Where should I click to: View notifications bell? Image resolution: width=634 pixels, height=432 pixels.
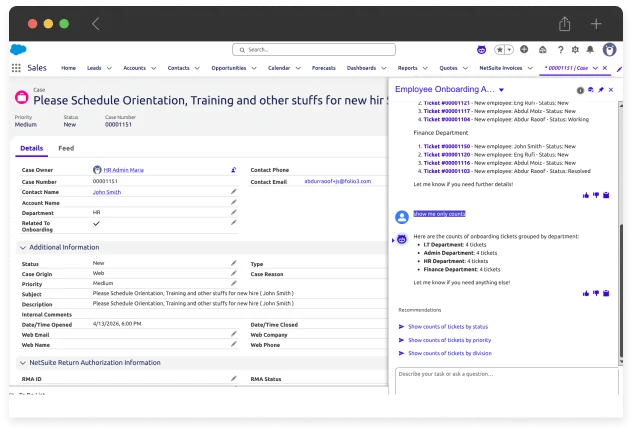[590, 50]
